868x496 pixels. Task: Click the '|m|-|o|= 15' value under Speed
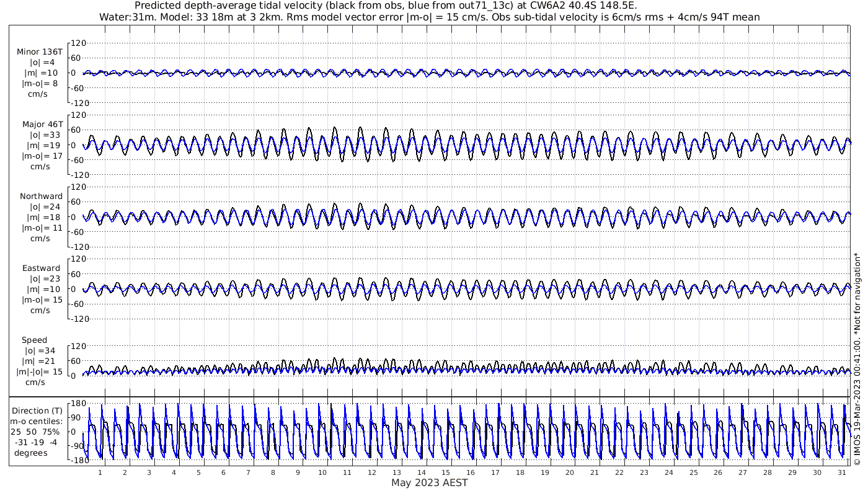point(40,372)
